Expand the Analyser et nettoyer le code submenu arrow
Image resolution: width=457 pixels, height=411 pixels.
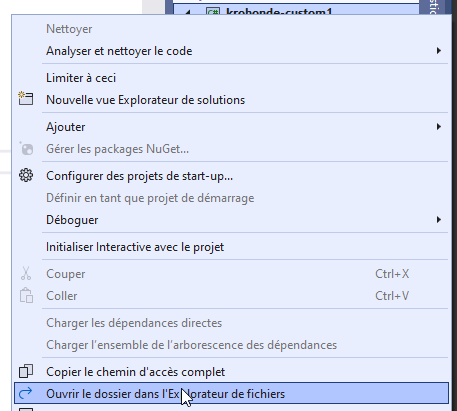439,51
